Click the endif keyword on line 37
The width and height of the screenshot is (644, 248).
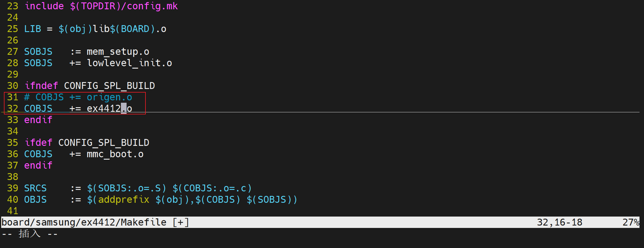38,165
